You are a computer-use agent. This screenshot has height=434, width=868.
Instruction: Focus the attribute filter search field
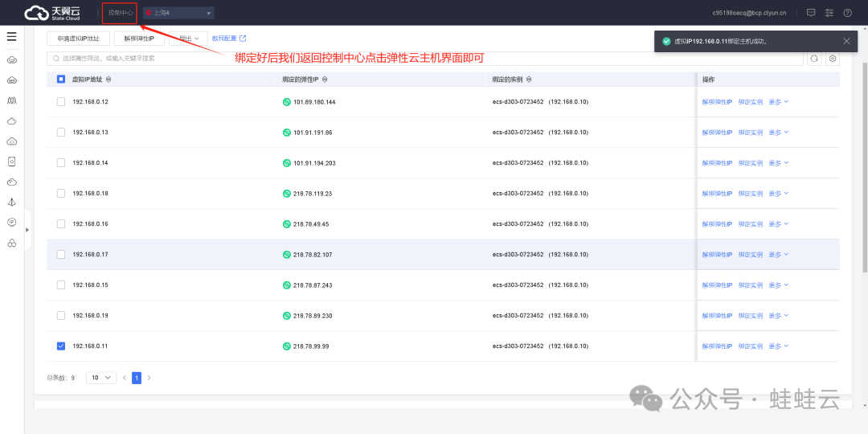click(425, 58)
